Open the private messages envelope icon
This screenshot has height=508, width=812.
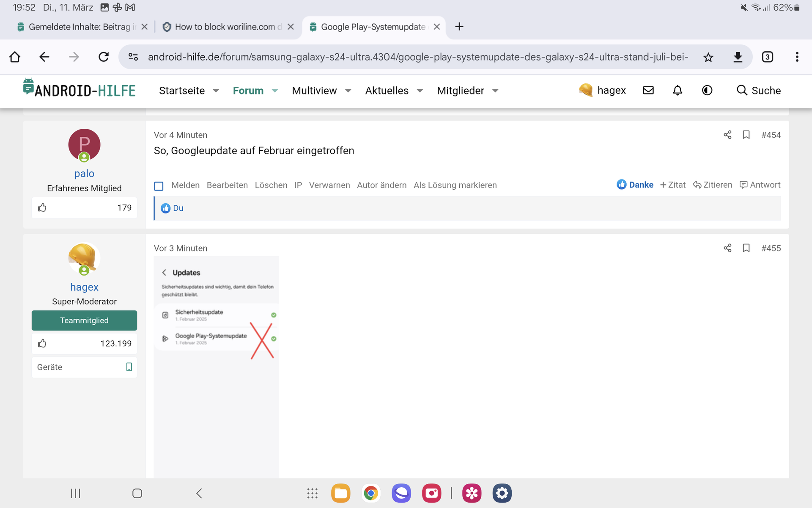648,90
